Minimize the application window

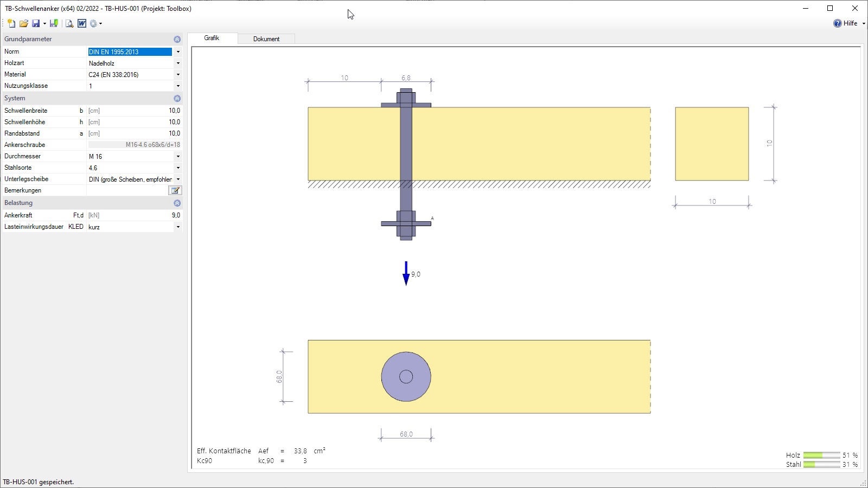click(x=806, y=8)
